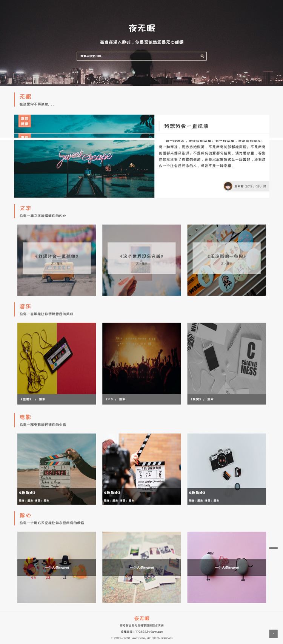Open the vintage camera movie card
Image resolution: width=283 pixels, height=644 pixels.
click(x=227, y=469)
